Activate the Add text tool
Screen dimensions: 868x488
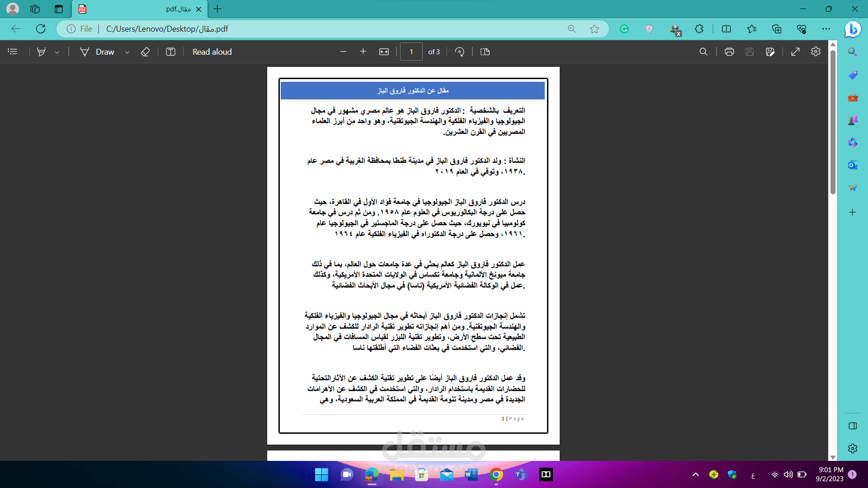click(170, 52)
